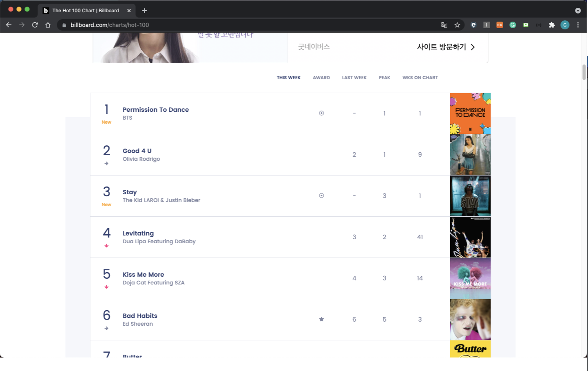This screenshot has width=588, height=371.
Task: Click the award icon for Stay
Action: (321, 195)
